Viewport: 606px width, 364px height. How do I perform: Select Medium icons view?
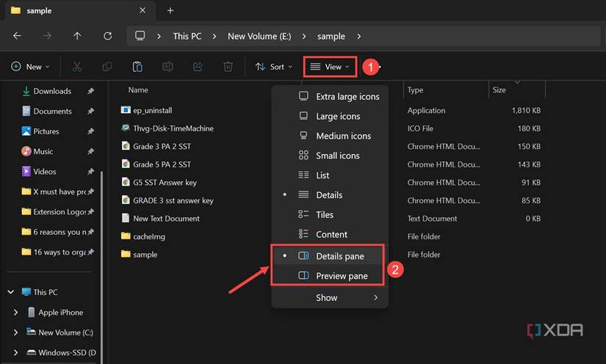click(x=330, y=136)
